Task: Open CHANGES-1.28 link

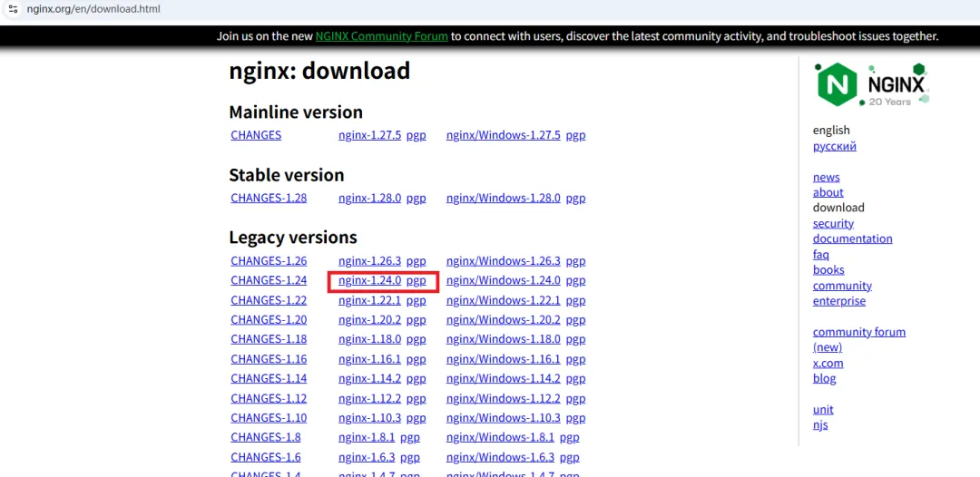Action: (x=269, y=198)
